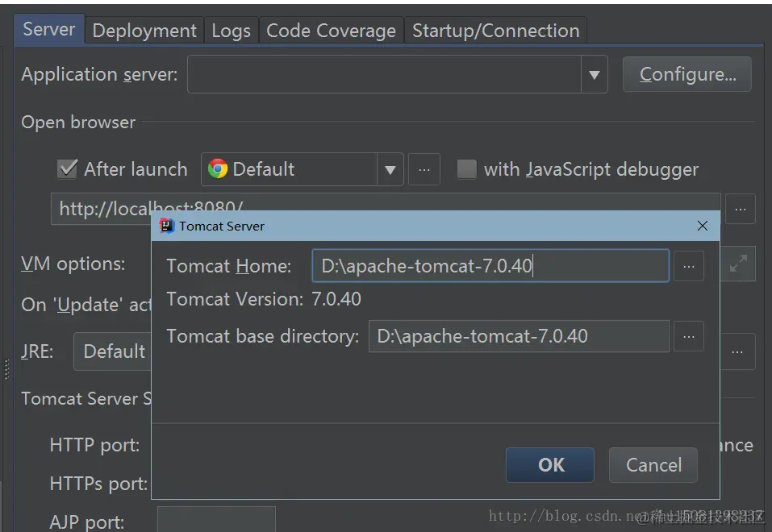The height and width of the screenshot is (532, 772).
Task: Click the AJP port input field
Action: point(216,519)
